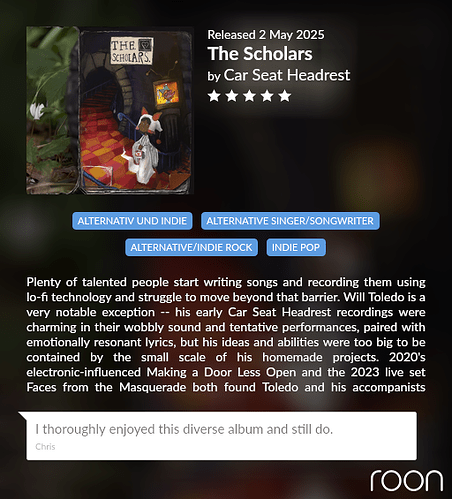Click the fifth rating star
The width and height of the screenshot is (452, 499).
(x=285, y=96)
